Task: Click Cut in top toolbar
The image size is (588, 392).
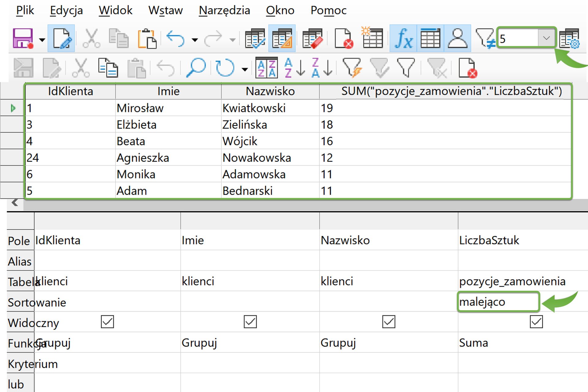Action: 91,39
